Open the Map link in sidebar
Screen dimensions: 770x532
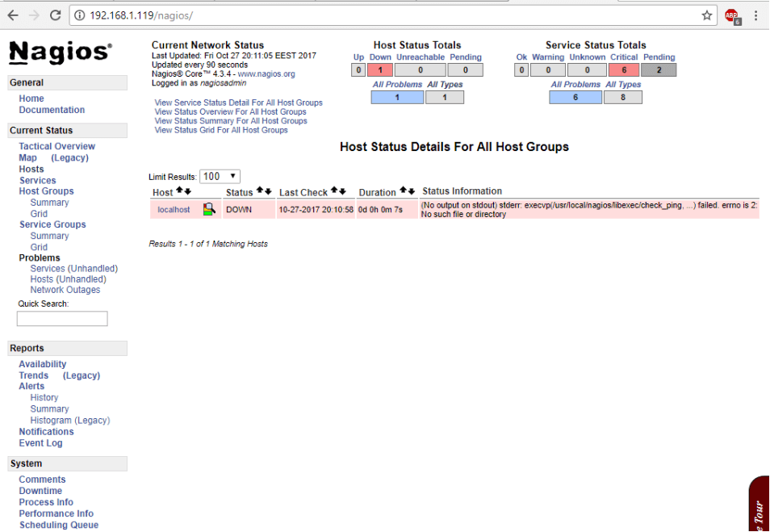[27, 157]
